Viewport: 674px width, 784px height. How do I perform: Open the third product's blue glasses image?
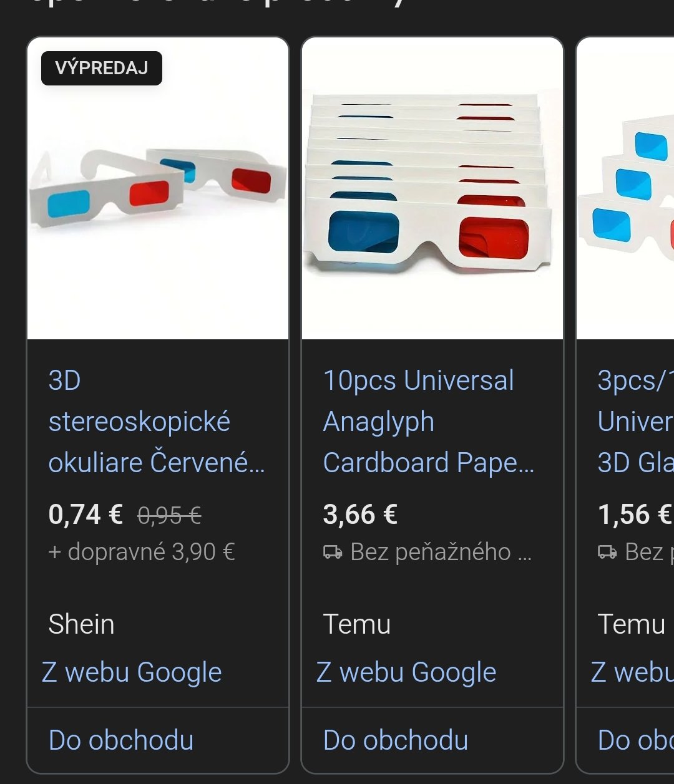pyautogui.click(x=626, y=187)
